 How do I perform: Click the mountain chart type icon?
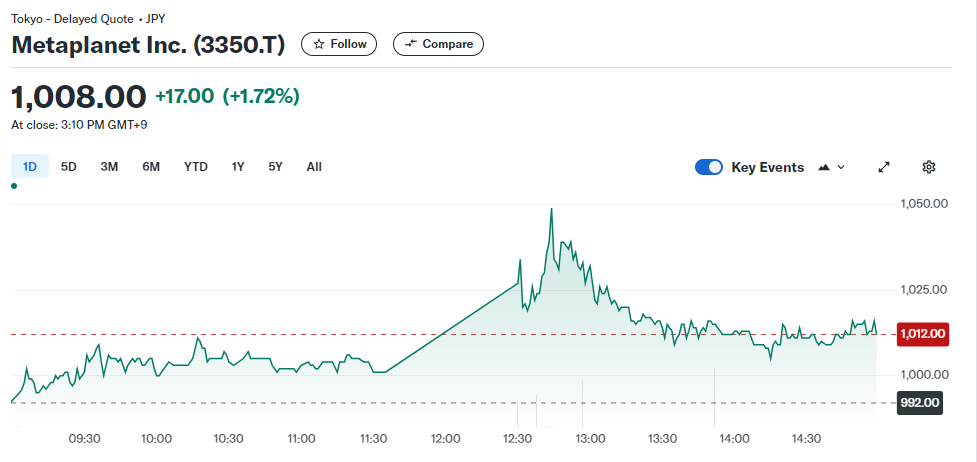[x=824, y=167]
